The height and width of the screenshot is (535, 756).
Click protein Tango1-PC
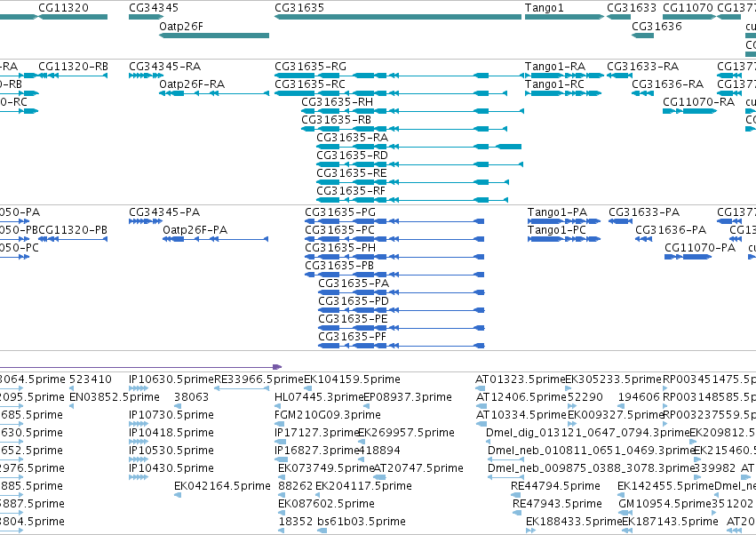coord(564,239)
